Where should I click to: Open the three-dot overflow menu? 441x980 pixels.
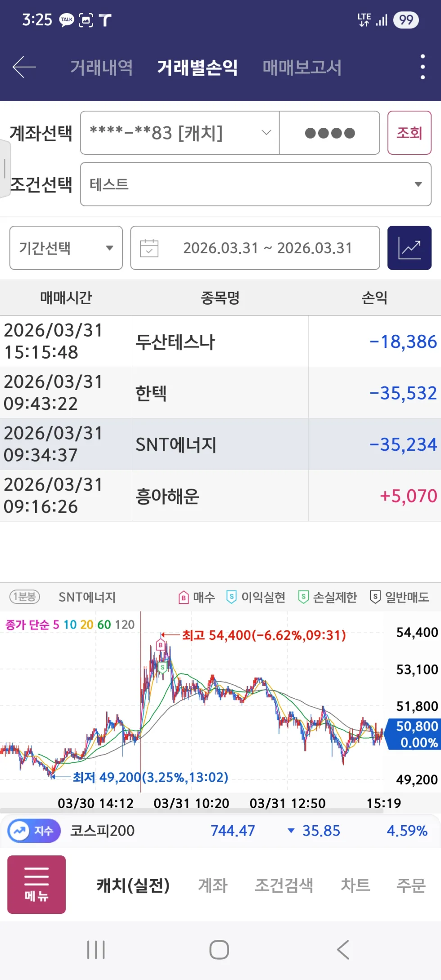[x=422, y=66]
